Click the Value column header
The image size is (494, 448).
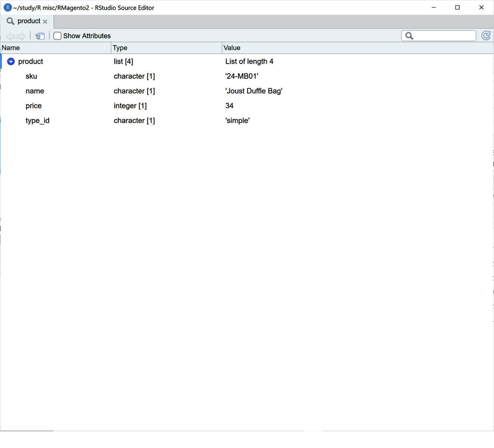(x=232, y=48)
